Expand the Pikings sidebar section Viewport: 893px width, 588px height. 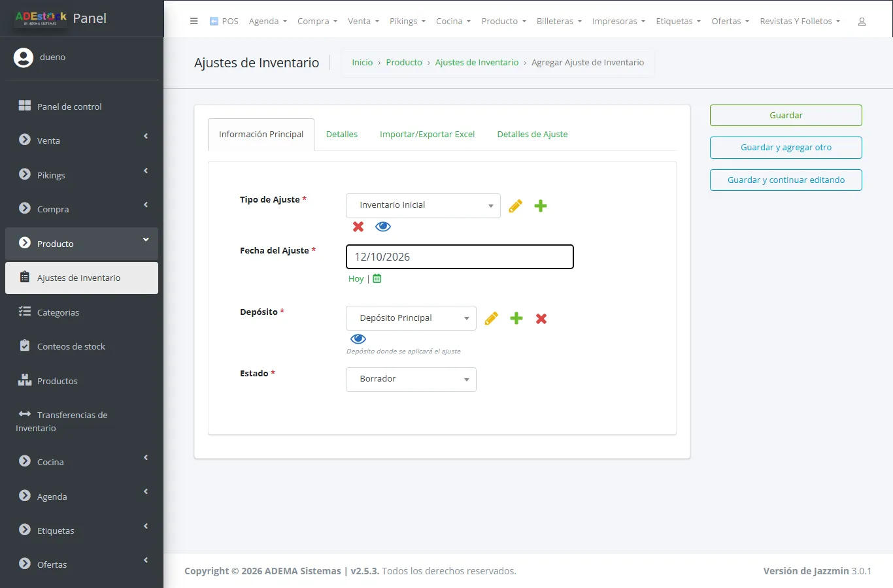coord(82,175)
